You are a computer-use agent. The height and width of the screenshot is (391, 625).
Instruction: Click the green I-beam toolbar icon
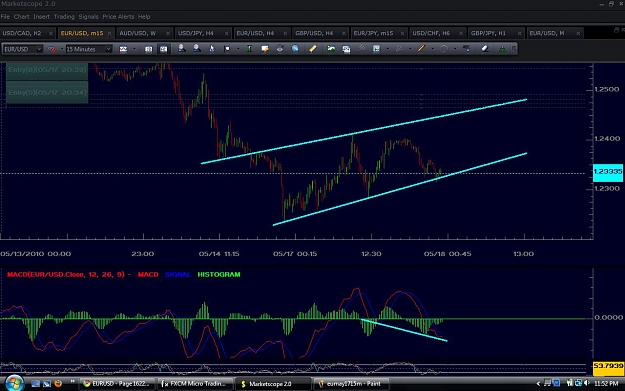250,49
